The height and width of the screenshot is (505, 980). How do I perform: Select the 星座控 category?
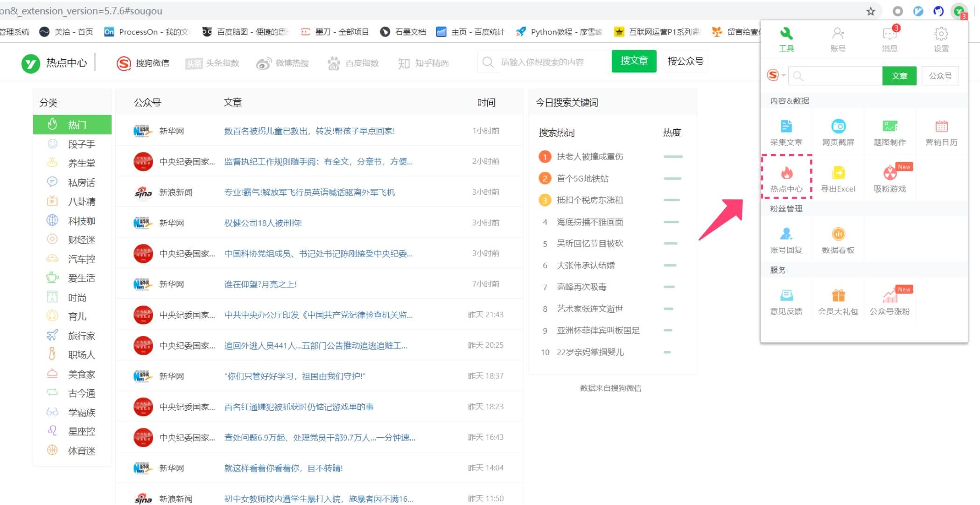click(72, 432)
